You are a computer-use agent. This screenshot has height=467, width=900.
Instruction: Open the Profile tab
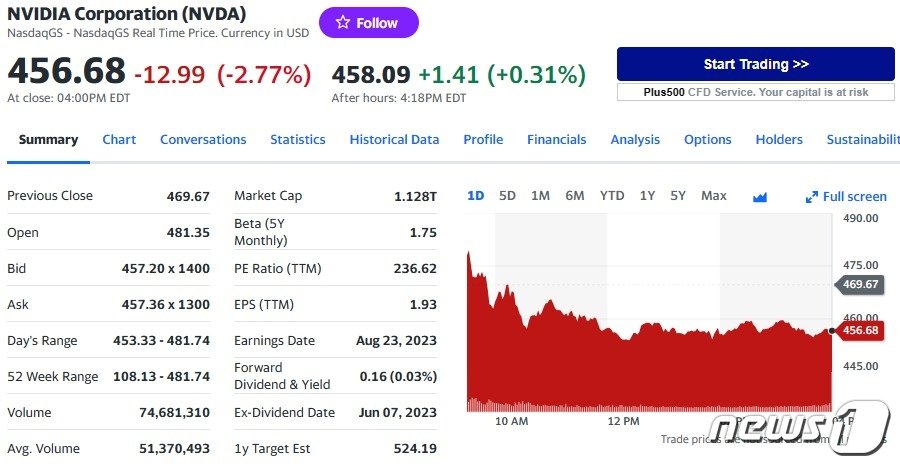pyautogui.click(x=483, y=140)
